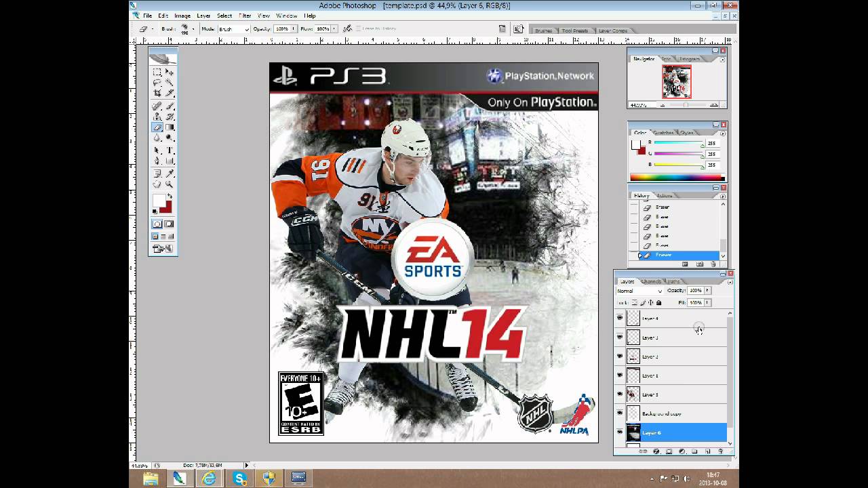
Task: Toggle Lock all padlock in Layers panel
Action: pyautogui.click(x=658, y=302)
